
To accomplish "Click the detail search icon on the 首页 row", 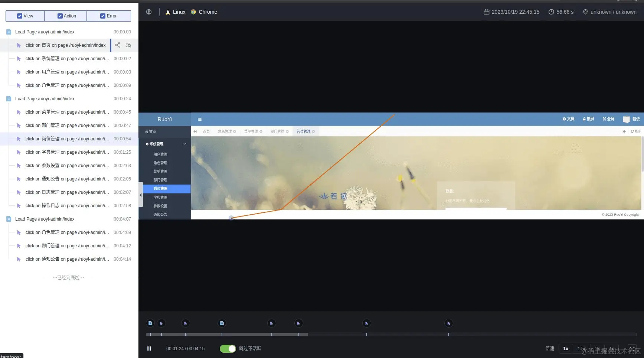I will point(128,45).
